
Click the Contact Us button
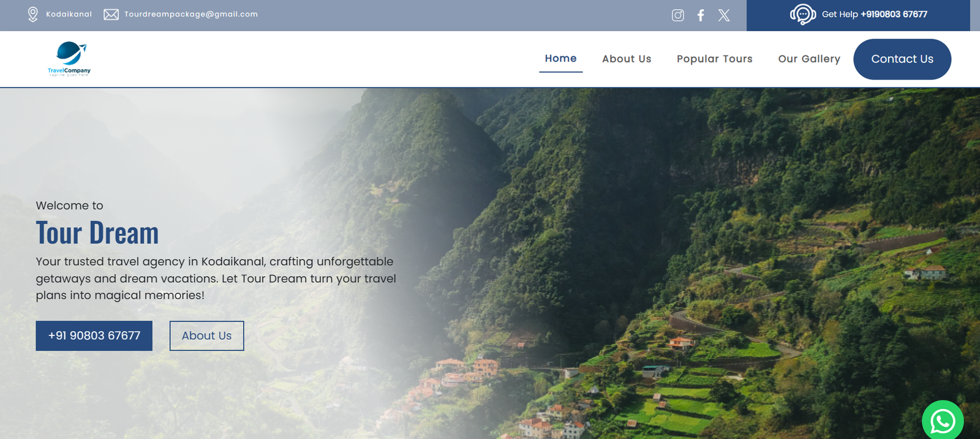[x=902, y=59]
